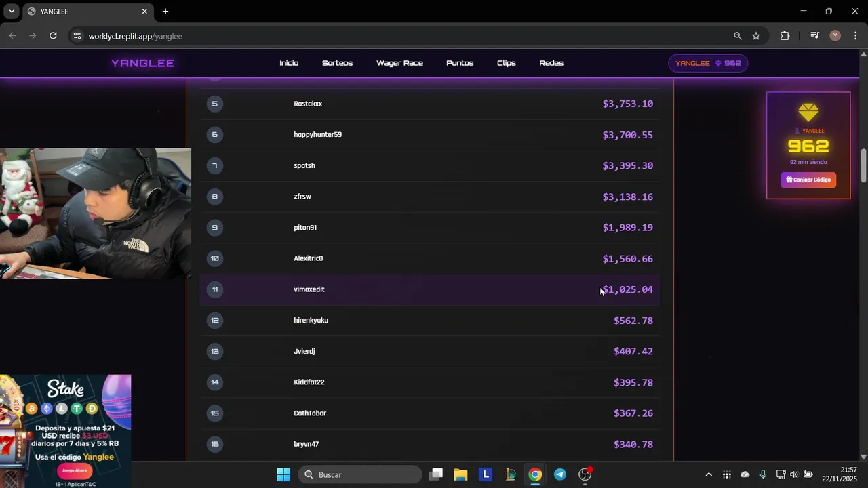Open the volume speaker icon in tray
This screenshot has width=868, height=488.
click(x=794, y=474)
